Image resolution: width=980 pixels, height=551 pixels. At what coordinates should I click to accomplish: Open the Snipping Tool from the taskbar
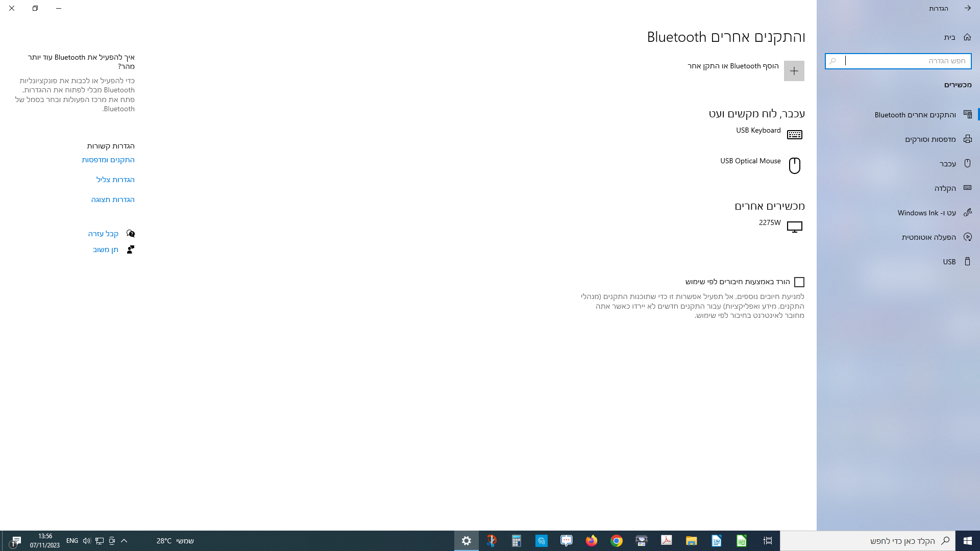click(x=492, y=541)
